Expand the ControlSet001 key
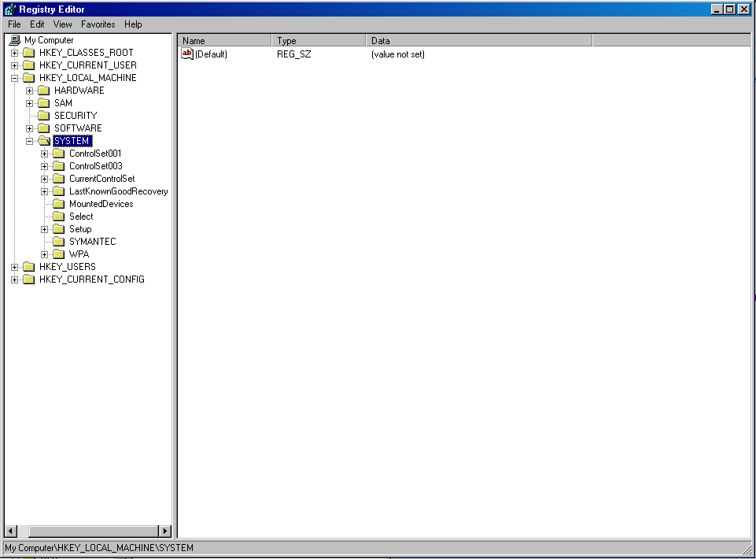 (x=44, y=154)
